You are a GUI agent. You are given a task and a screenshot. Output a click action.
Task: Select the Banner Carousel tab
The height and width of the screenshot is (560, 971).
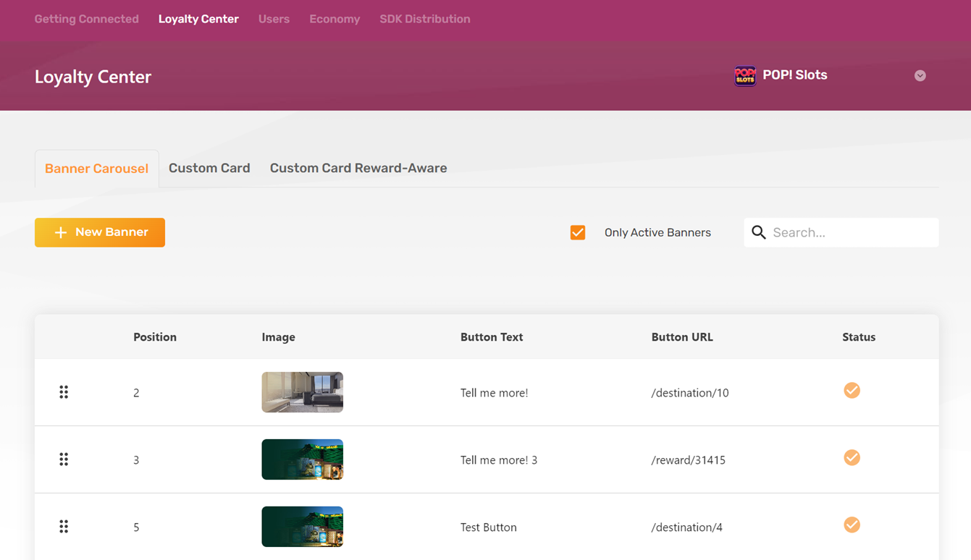pyautogui.click(x=96, y=169)
